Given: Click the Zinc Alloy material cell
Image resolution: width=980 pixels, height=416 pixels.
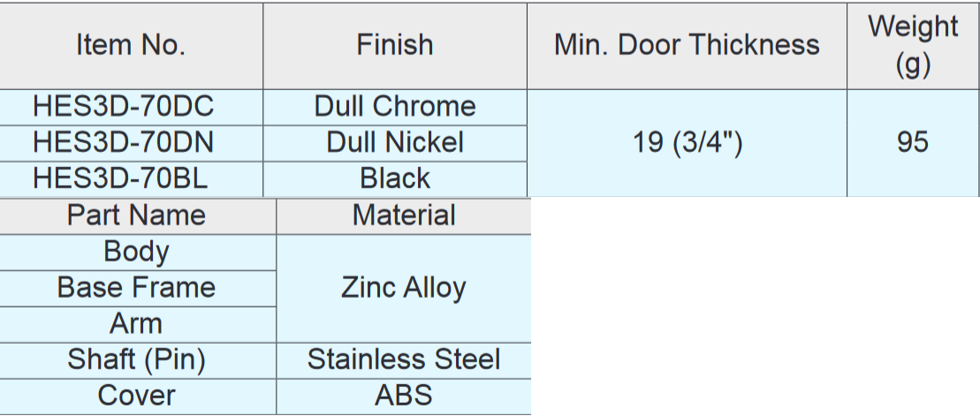Looking at the screenshot, I should pyautogui.click(x=404, y=288).
